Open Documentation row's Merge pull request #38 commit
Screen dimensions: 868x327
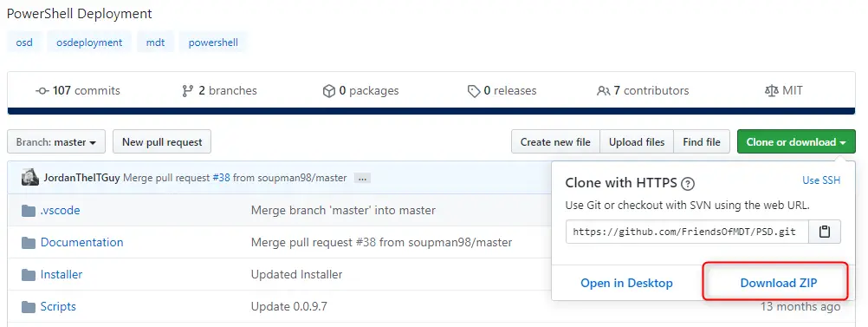point(381,242)
